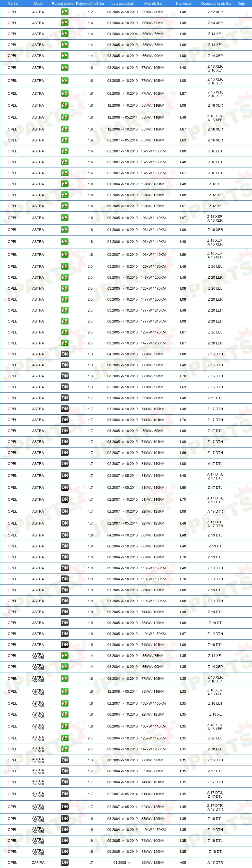Click ON icon in ASTRA KOMBI Z 19 DT row

(65, 851)
